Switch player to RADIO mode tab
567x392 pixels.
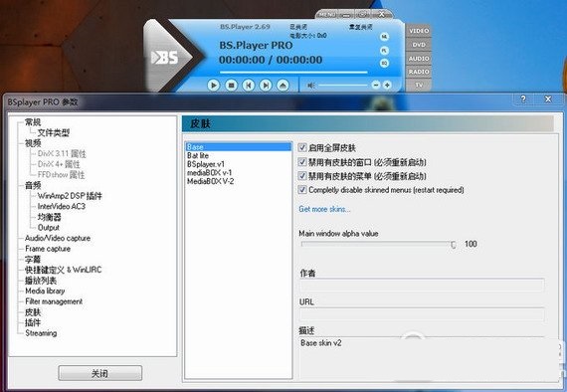(x=419, y=72)
